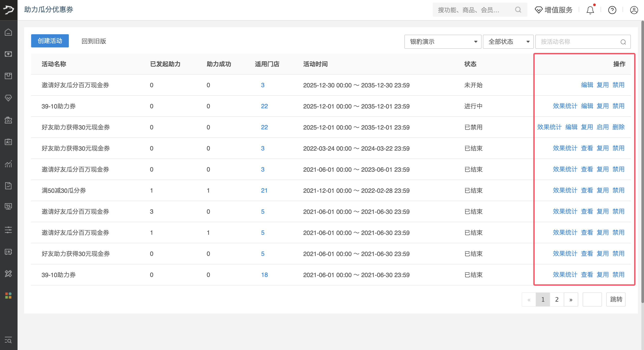Click the 创建活动 button
Image resolution: width=644 pixels, height=350 pixels.
pos(50,41)
